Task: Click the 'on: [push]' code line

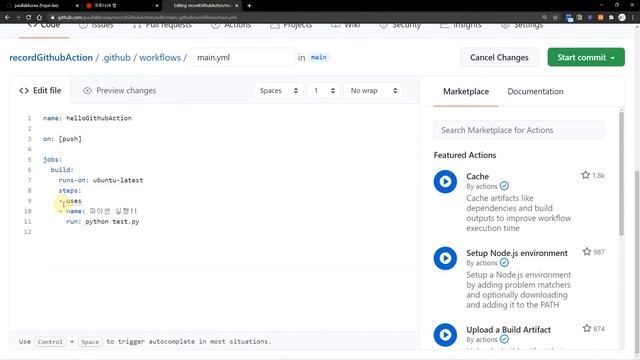Action: 62,139
